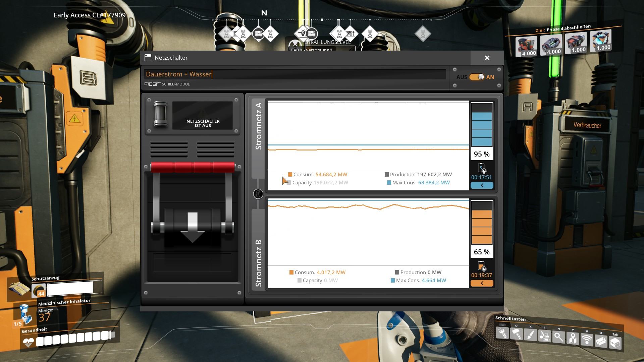Click the Capacity value 198.022,2 MW
Image resolution: width=644 pixels, height=362 pixels.
click(331, 183)
